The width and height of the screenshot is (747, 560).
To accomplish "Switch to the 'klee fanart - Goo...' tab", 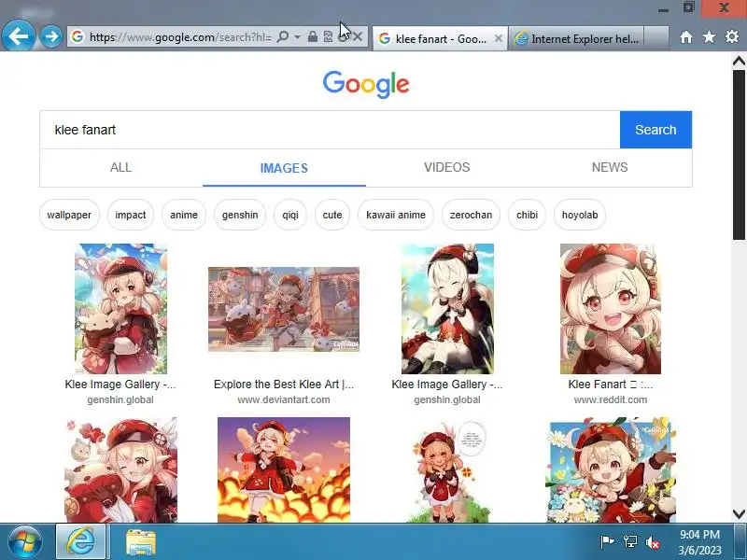I will pos(439,38).
